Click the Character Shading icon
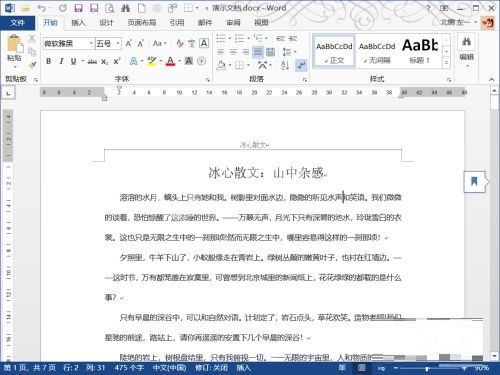Viewport: 500px width, 375px height. pyautogui.click(x=189, y=61)
